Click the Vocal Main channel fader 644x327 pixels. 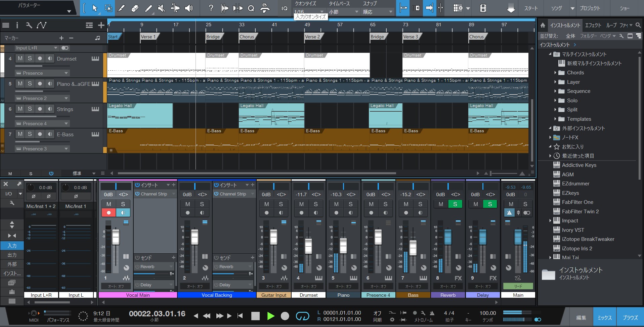pos(116,237)
